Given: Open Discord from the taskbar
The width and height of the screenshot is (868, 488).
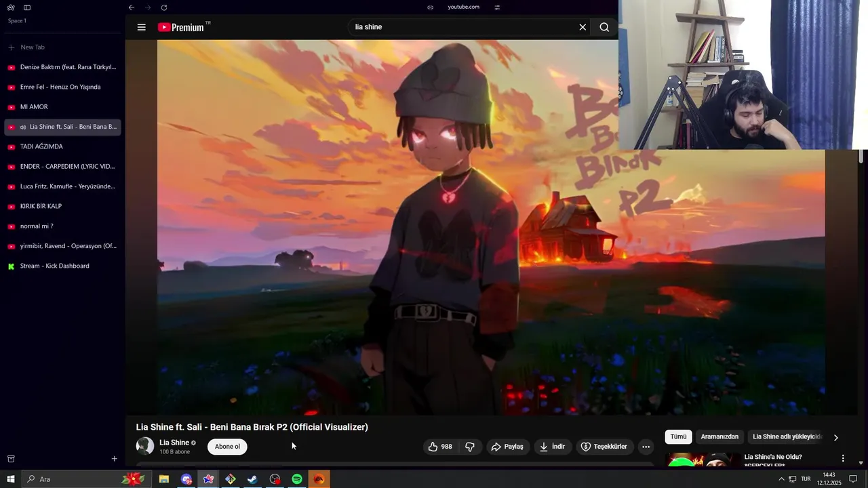Looking at the screenshot, I should 186,479.
